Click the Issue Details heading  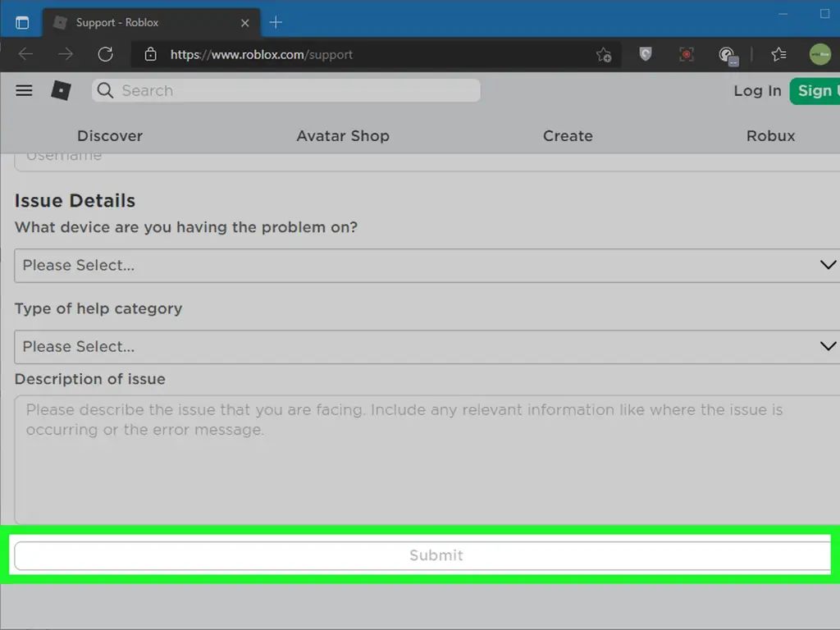[x=75, y=201]
